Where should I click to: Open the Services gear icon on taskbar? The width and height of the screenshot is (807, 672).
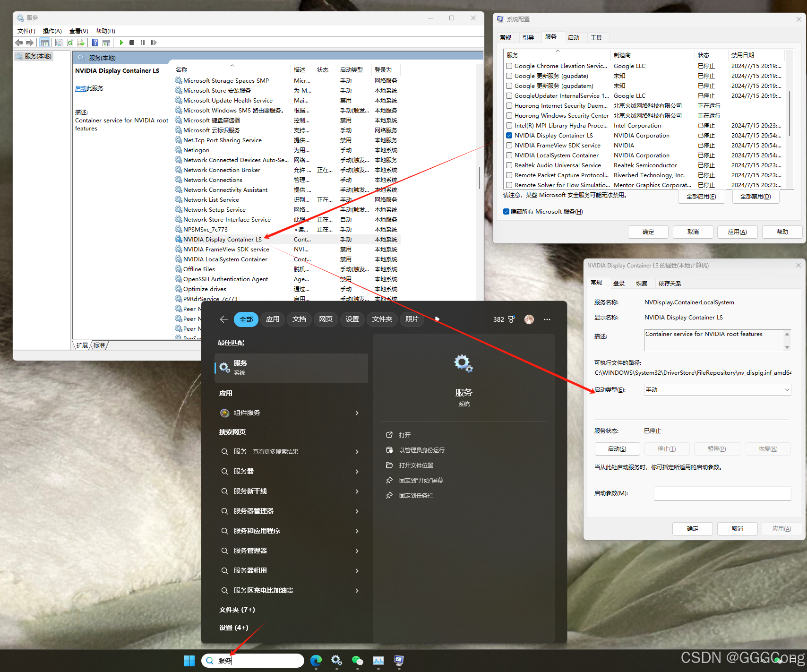pyautogui.click(x=336, y=661)
